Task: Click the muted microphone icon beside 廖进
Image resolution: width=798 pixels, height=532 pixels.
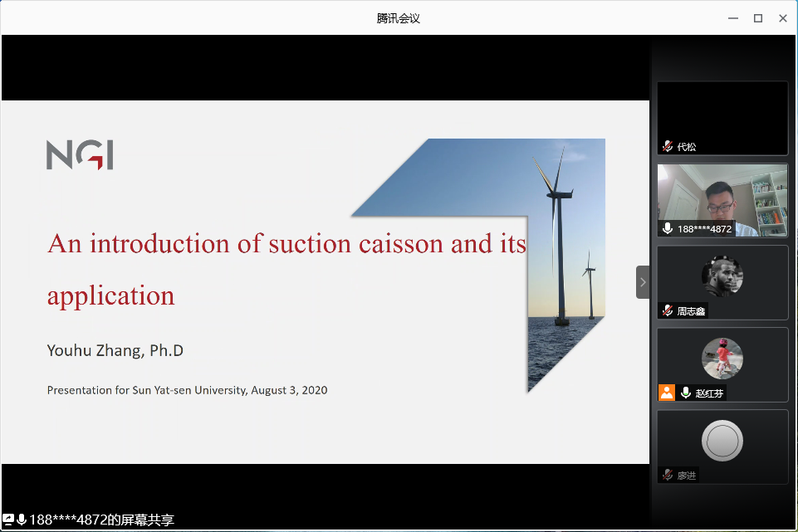Action: 668,475
